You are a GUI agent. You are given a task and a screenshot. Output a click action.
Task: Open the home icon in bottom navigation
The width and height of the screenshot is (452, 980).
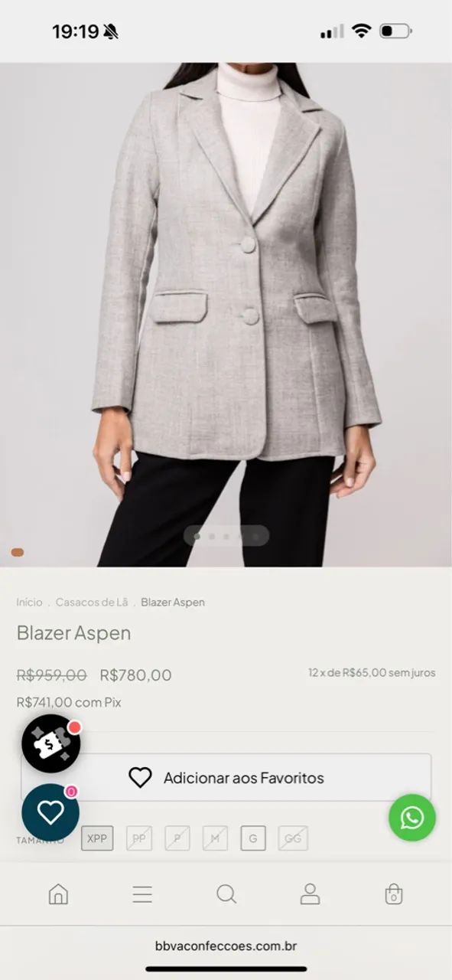point(58,893)
